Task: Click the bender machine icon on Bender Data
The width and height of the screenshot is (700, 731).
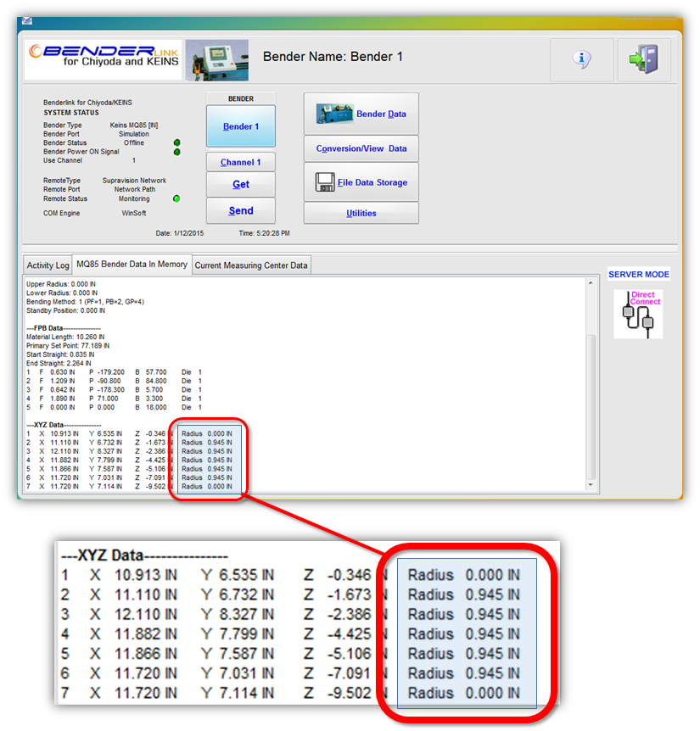Action: point(334,114)
